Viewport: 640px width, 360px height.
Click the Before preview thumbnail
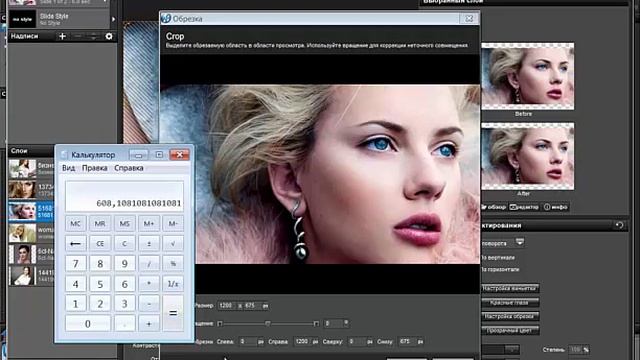(x=528, y=76)
